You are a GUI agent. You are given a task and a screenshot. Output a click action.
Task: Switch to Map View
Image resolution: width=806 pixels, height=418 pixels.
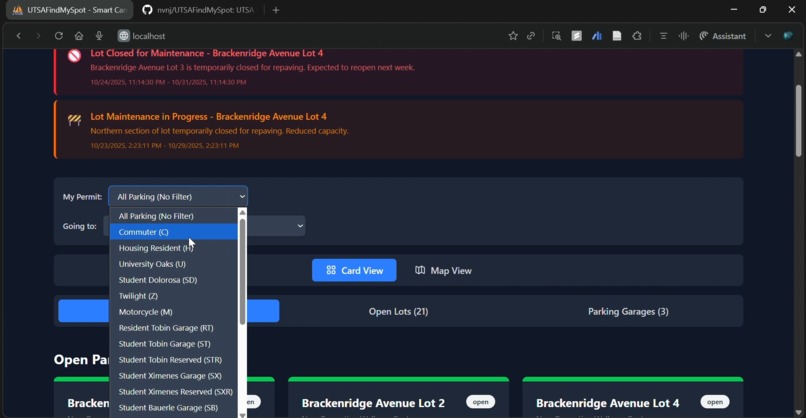pos(443,270)
